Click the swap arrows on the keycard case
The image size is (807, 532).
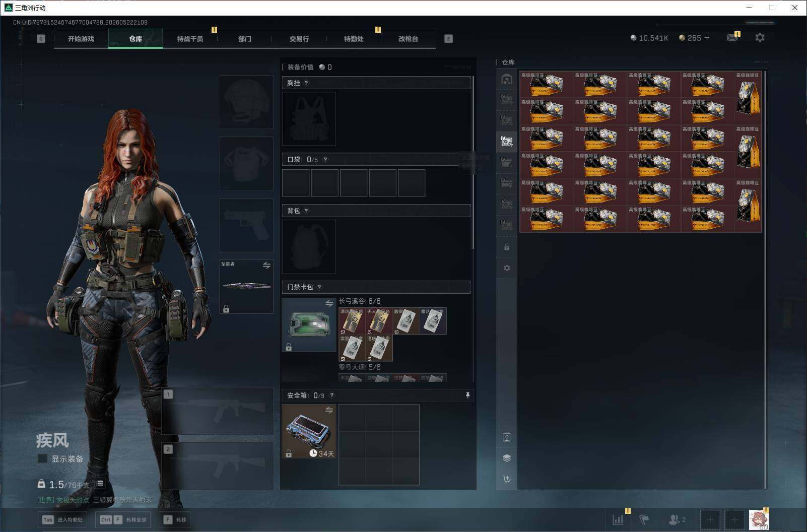[x=329, y=303]
